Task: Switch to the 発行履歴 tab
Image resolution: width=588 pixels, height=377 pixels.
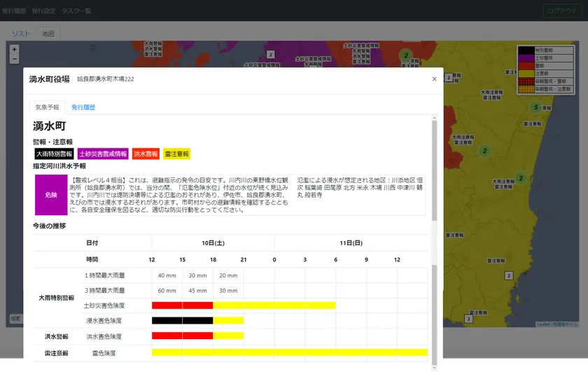Action: pos(83,107)
